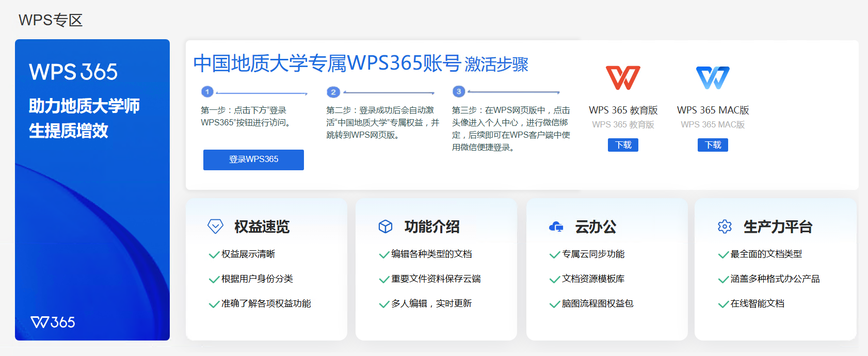Viewport: 868px width, 356px height.
Task: Click the 权益展示清晰 item
Action: 248,254
